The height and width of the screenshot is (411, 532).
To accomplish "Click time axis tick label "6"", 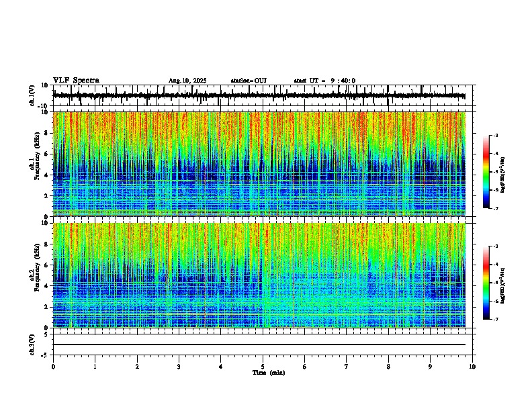I will click(x=305, y=367).
